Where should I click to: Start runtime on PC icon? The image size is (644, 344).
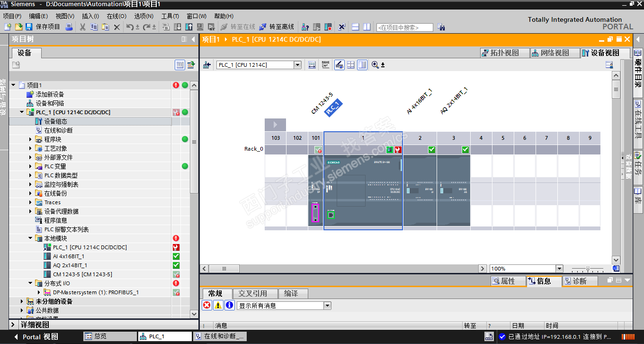point(211,27)
